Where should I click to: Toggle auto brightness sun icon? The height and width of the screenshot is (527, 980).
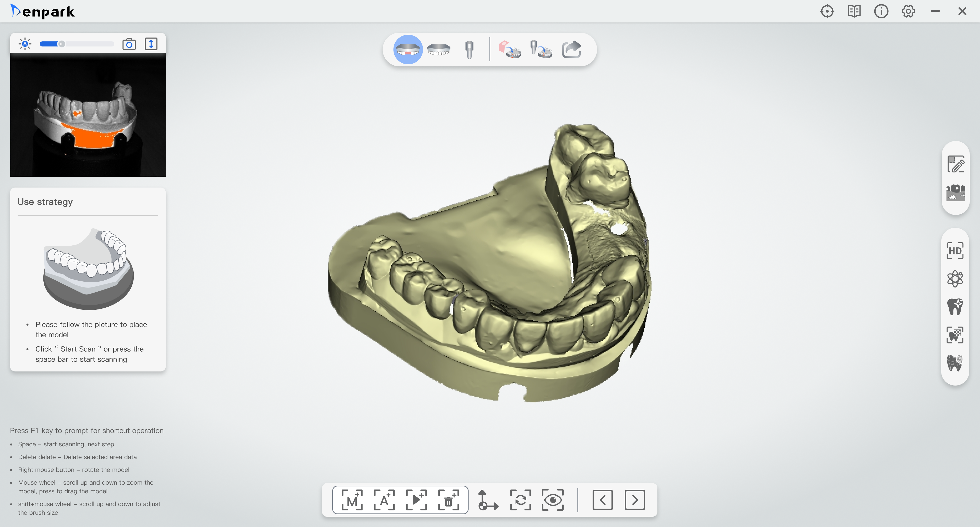coord(25,44)
